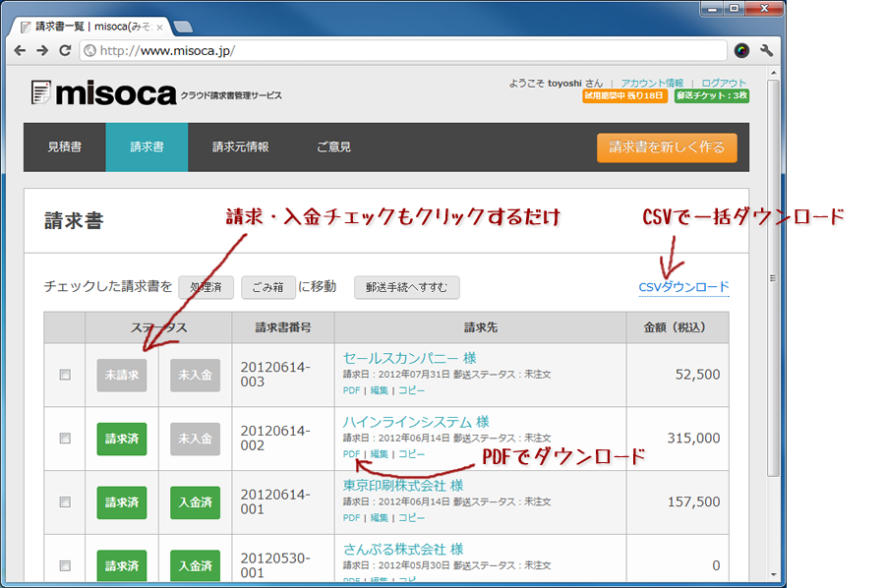Click the 郵送チケット:3枚 badge

(x=712, y=96)
